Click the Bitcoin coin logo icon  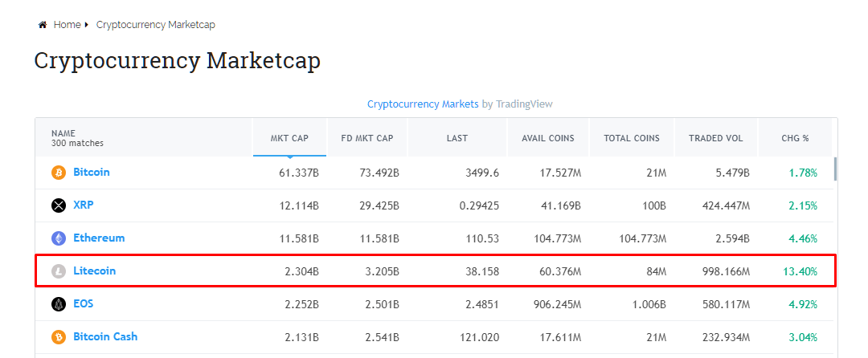click(58, 173)
